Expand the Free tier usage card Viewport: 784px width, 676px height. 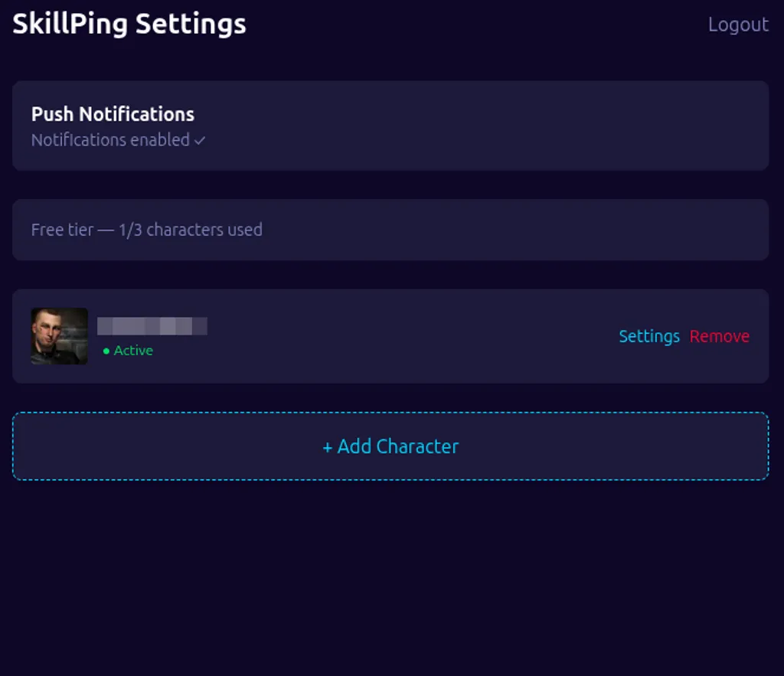pos(390,230)
